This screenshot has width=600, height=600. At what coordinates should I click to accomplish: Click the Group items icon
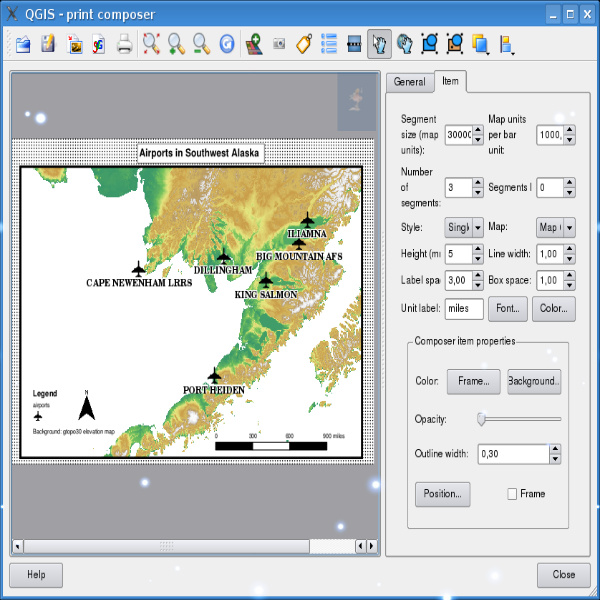(429, 44)
